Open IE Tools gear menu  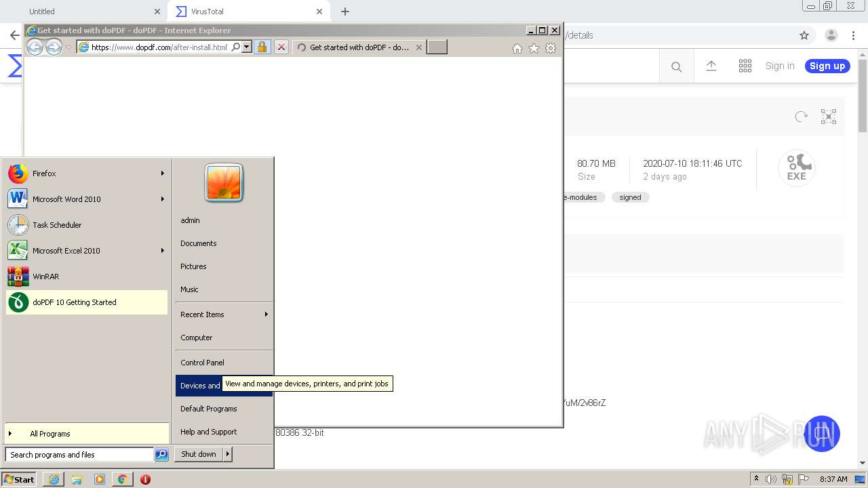pyautogui.click(x=551, y=48)
